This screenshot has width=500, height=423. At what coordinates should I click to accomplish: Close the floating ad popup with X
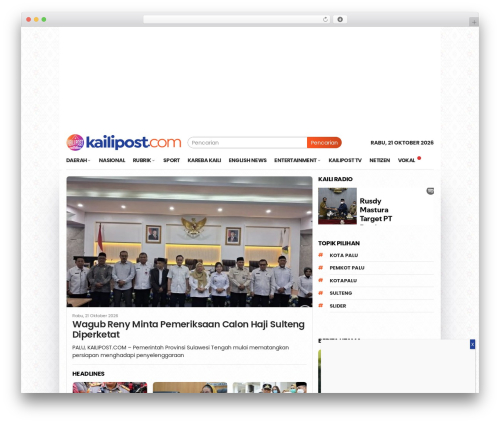pyautogui.click(x=472, y=344)
